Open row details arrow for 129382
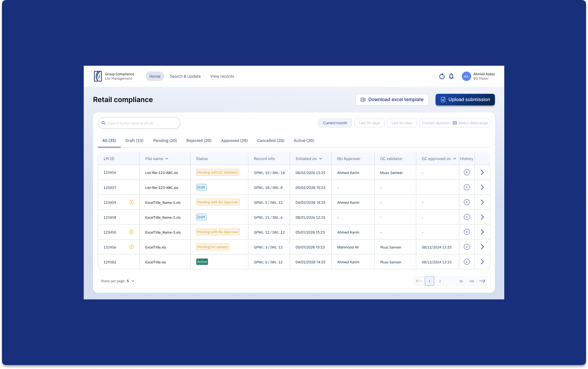The height and width of the screenshot is (369, 588). pyautogui.click(x=482, y=262)
